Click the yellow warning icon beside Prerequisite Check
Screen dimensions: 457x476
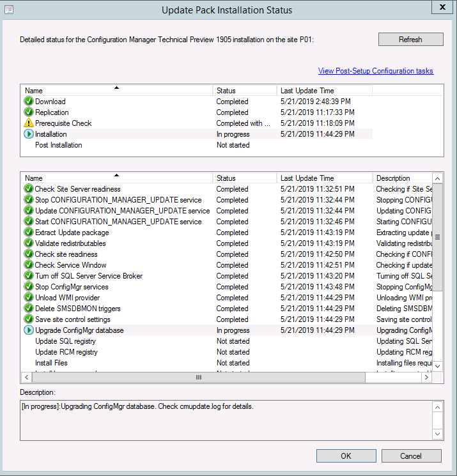click(x=29, y=123)
